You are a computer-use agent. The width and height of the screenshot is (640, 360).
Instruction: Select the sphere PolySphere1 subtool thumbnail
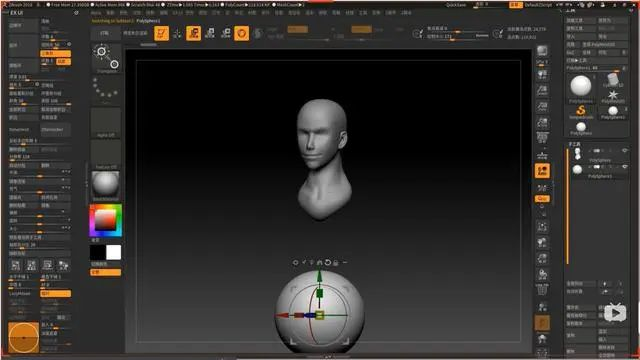tap(577, 169)
